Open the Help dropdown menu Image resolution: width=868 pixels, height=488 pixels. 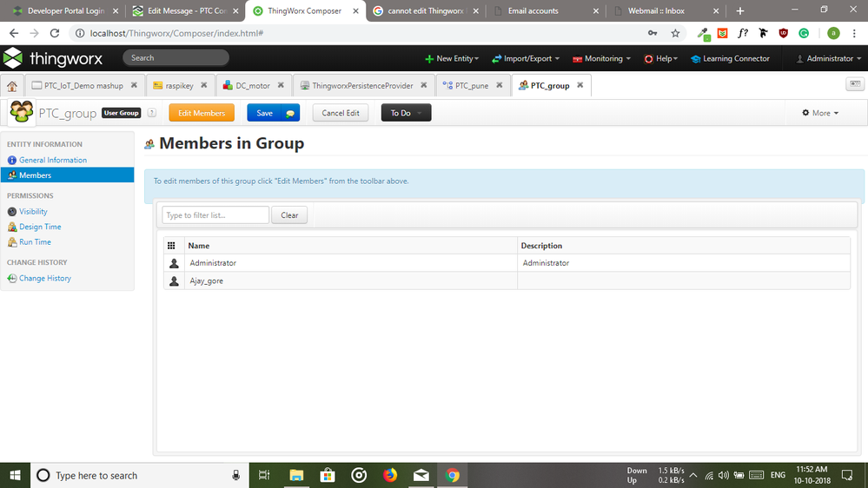[x=660, y=59]
